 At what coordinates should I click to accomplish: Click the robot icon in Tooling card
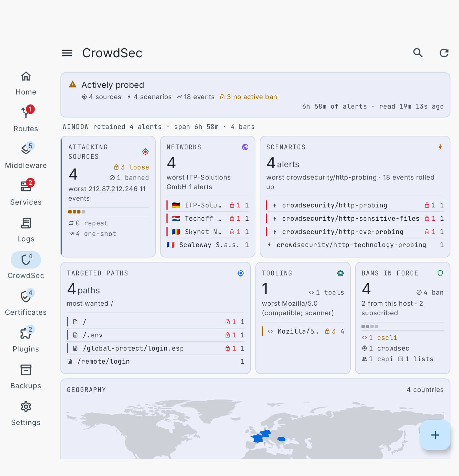(x=340, y=273)
